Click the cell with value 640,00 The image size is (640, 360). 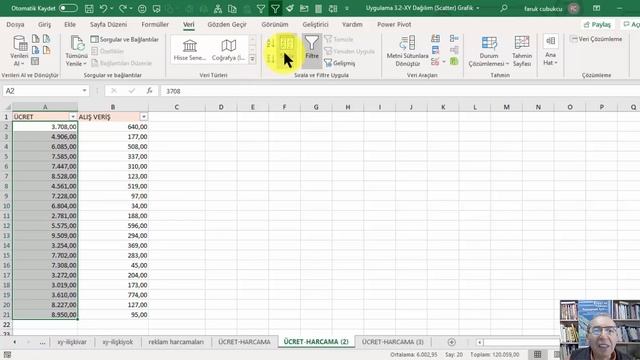pos(113,127)
